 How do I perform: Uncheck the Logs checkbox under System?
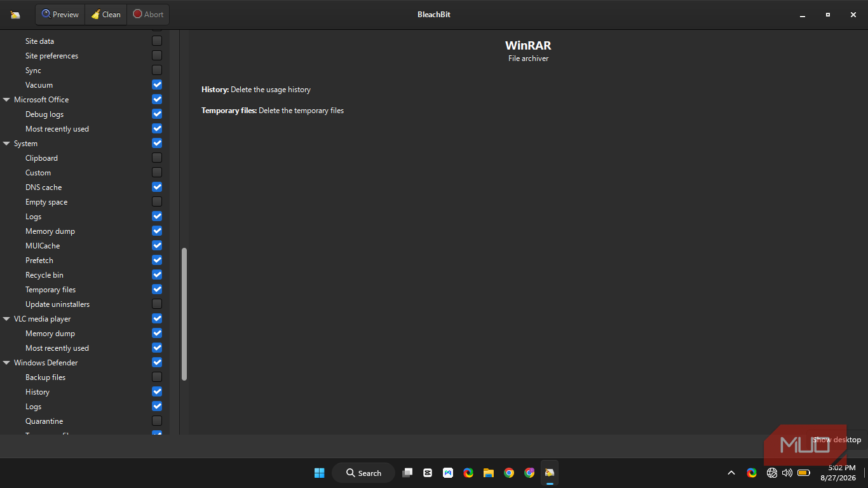tap(157, 216)
